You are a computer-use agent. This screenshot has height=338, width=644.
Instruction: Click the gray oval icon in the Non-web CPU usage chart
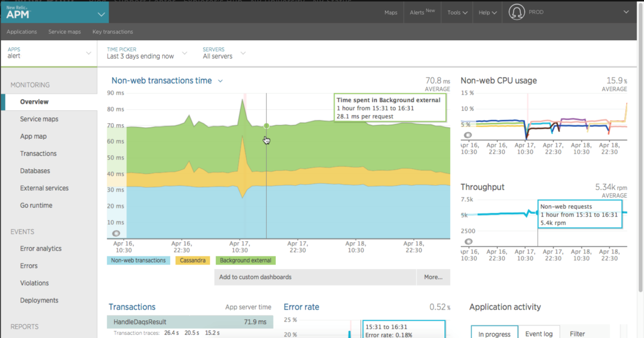tap(468, 136)
